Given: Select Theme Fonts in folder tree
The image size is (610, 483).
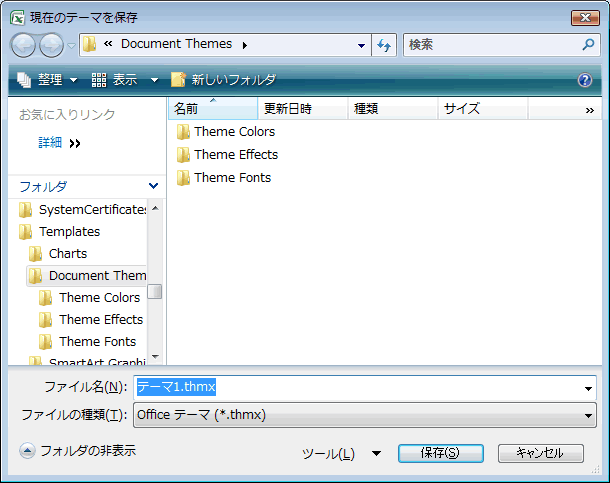Looking at the screenshot, I should [x=88, y=341].
